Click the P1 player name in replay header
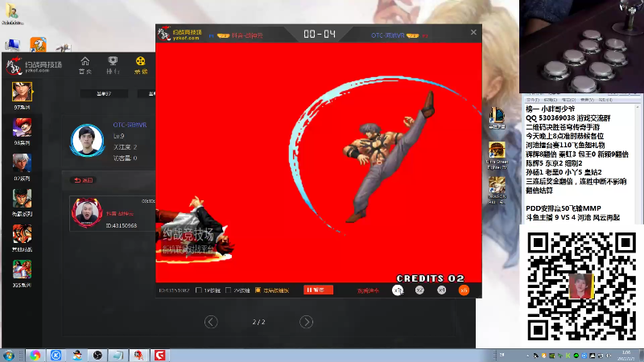The width and height of the screenshot is (644, 362). click(x=247, y=35)
